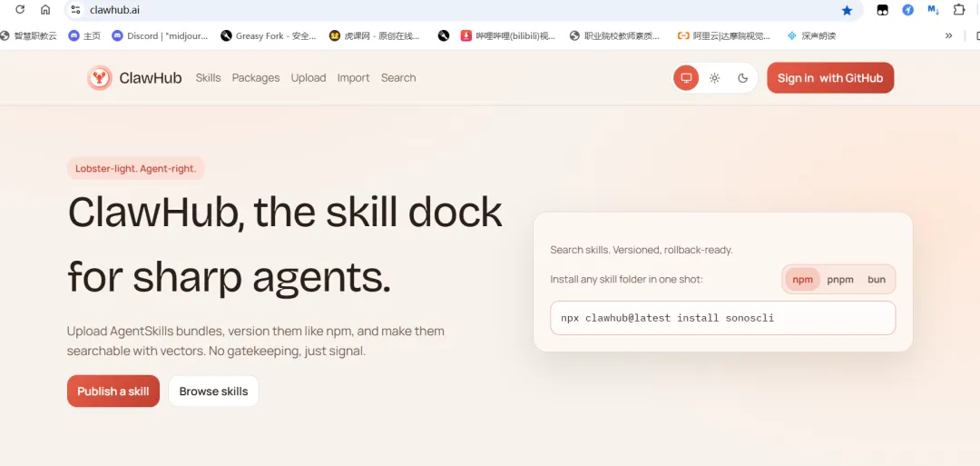
Task: Open the unlabeled black icon bookmark
Action: tap(444, 35)
